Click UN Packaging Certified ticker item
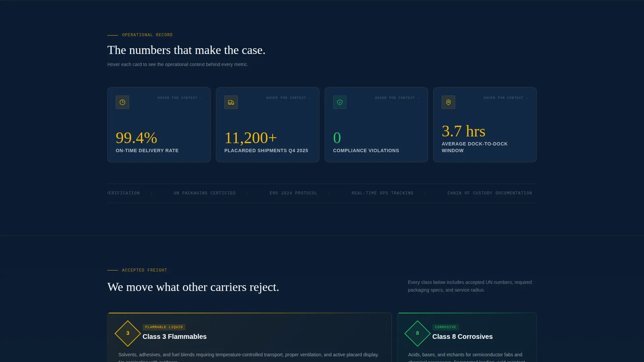Screen dimensions: 644x362 (x=205, y=193)
